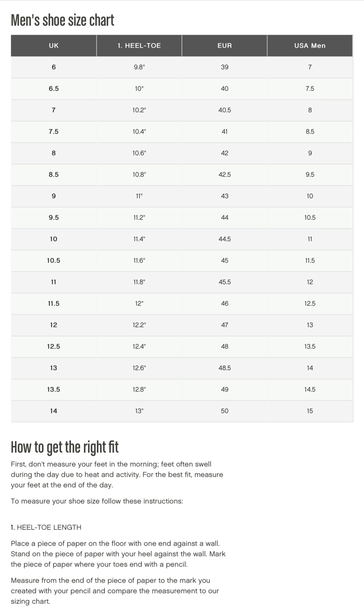Click the UK column header
This screenshot has height=614, width=364.
coord(54,46)
